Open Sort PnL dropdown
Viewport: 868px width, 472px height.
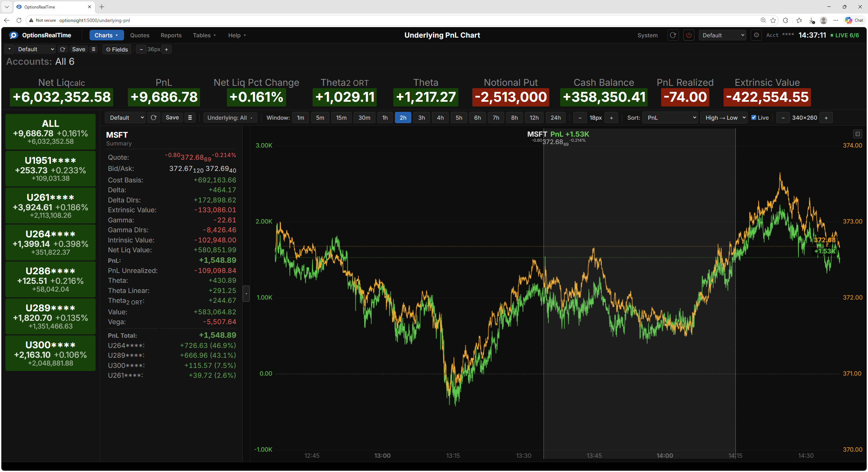[670, 118]
